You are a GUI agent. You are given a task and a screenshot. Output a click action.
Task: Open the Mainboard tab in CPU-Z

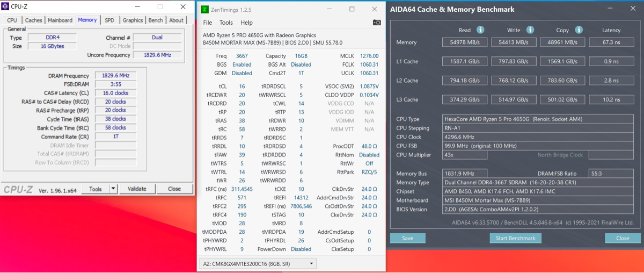60,20
